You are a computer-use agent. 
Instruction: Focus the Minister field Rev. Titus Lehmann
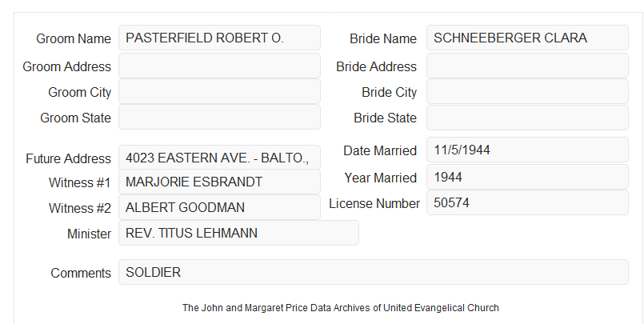(x=238, y=233)
